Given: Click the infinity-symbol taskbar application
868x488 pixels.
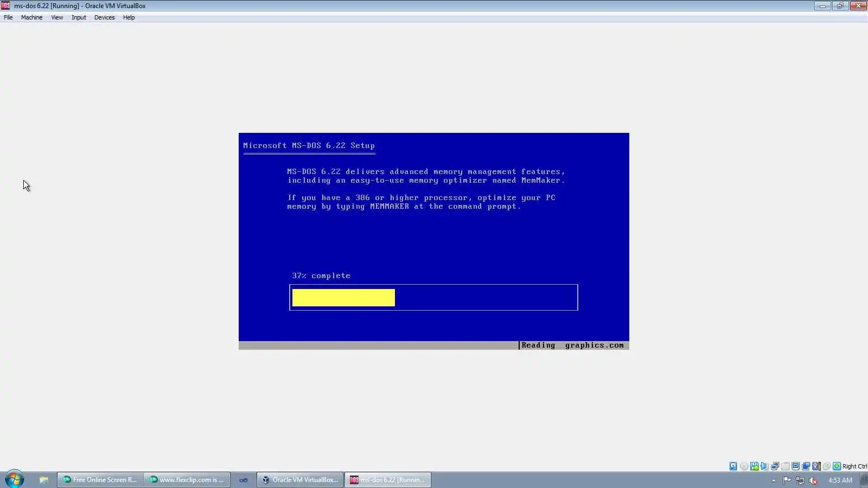Looking at the screenshot, I should (x=244, y=480).
